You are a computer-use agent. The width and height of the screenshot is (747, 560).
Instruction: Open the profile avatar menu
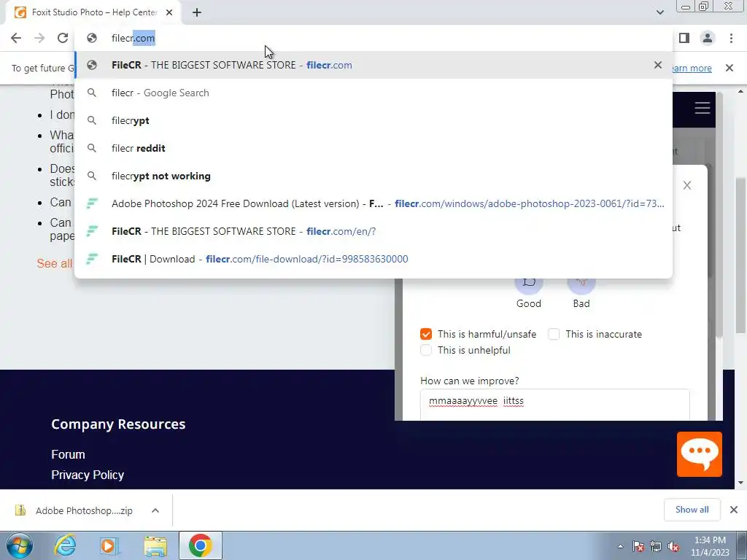pyautogui.click(x=708, y=38)
